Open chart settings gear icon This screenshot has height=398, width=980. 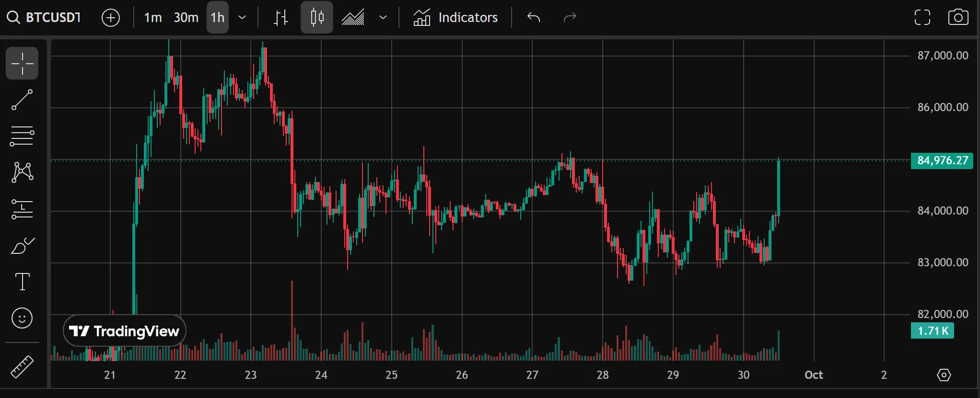(x=944, y=375)
